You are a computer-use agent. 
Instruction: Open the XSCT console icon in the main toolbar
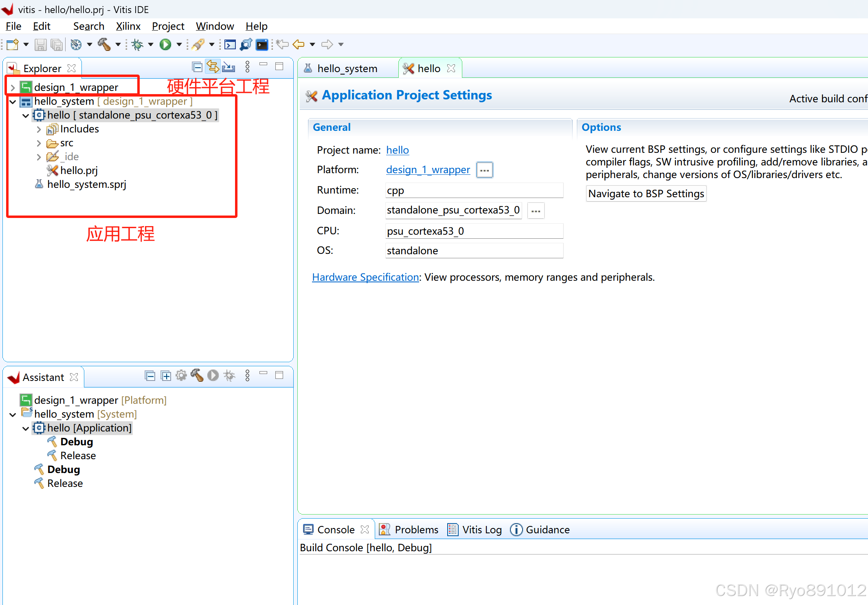click(230, 44)
